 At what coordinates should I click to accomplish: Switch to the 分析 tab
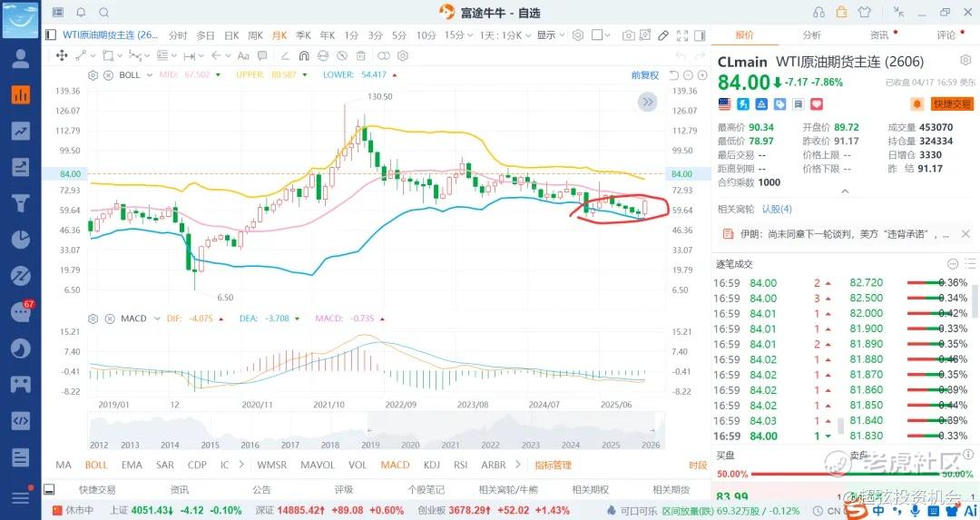(x=811, y=35)
